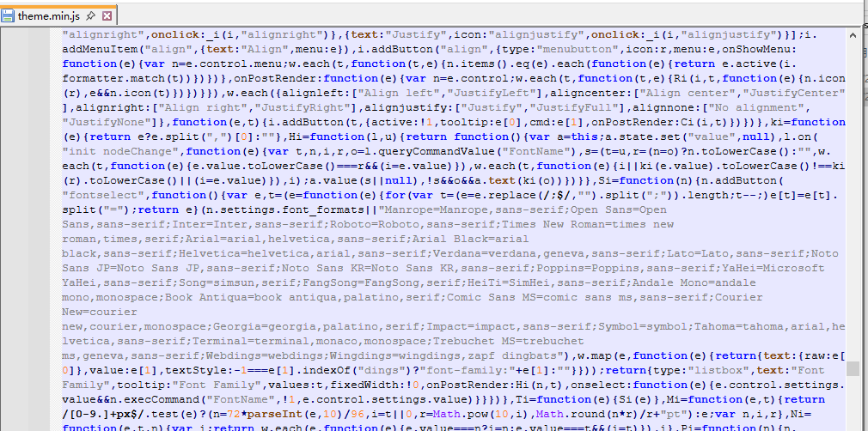Place cursor on the addMenuItem call
This screenshot has width=868, height=431.
pos(96,50)
